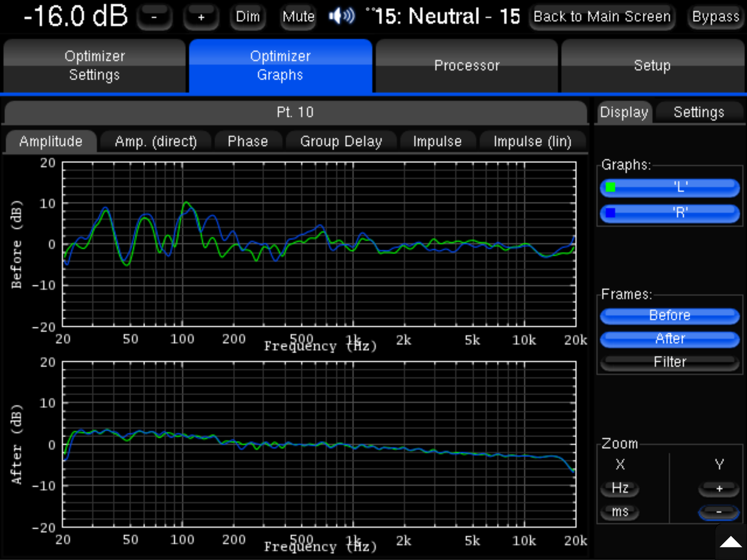
Task: Toggle the 'R' channel graph
Action: [670, 213]
